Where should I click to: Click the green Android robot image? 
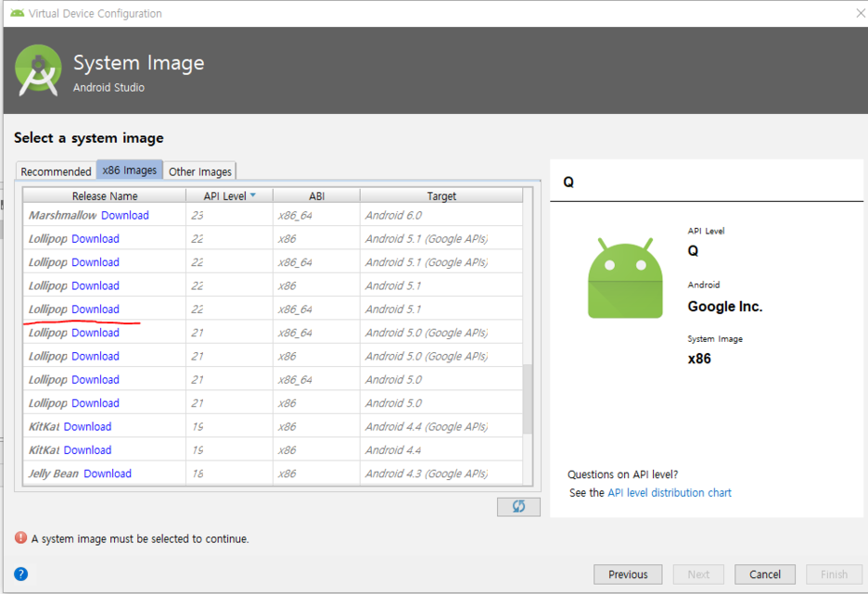point(625,278)
